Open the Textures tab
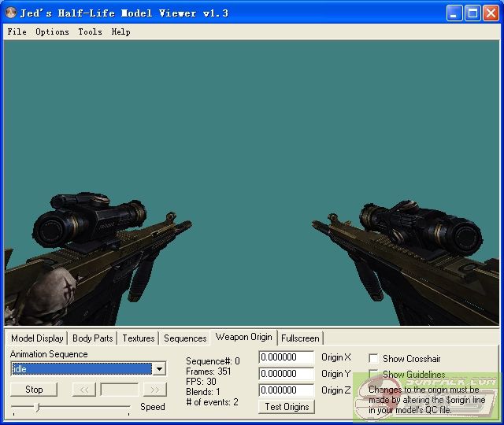Image resolution: width=504 pixels, height=425 pixels. [139, 338]
